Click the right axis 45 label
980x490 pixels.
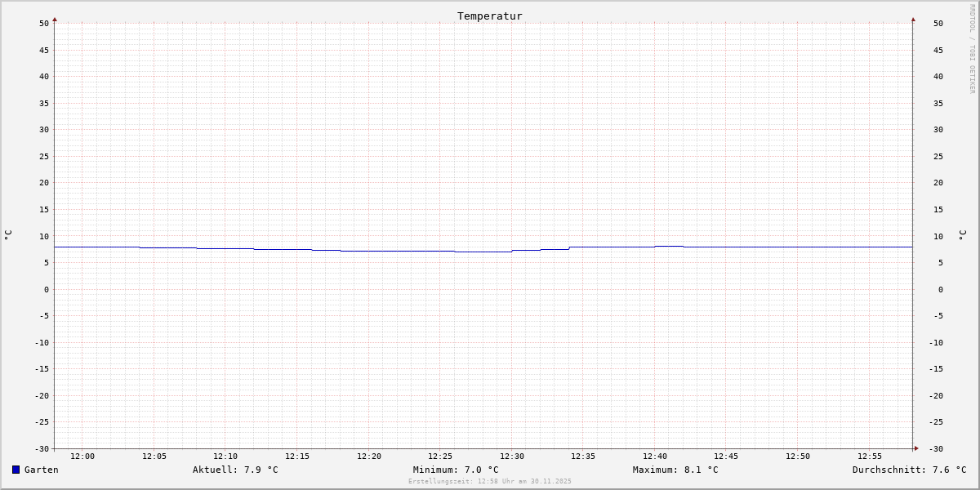pyautogui.click(x=938, y=51)
